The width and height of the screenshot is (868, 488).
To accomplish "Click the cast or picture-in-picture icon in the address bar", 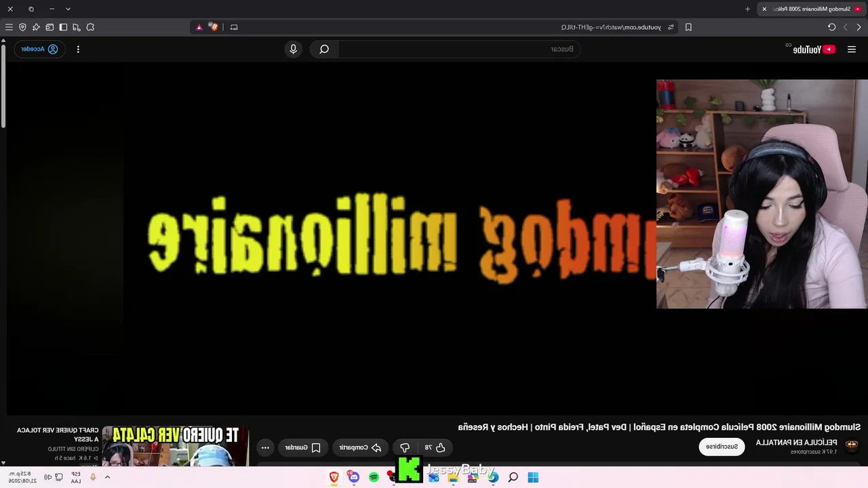I will point(234,27).
